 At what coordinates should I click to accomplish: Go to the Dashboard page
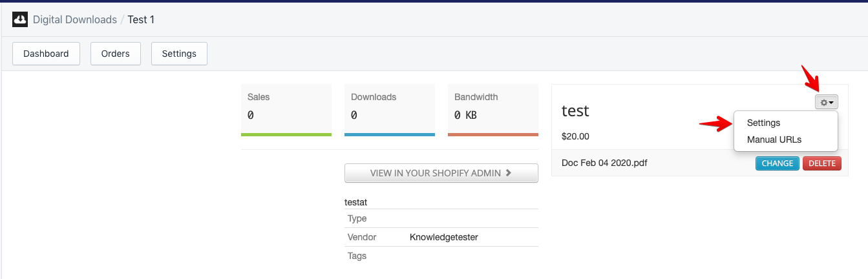coord(46,54)
